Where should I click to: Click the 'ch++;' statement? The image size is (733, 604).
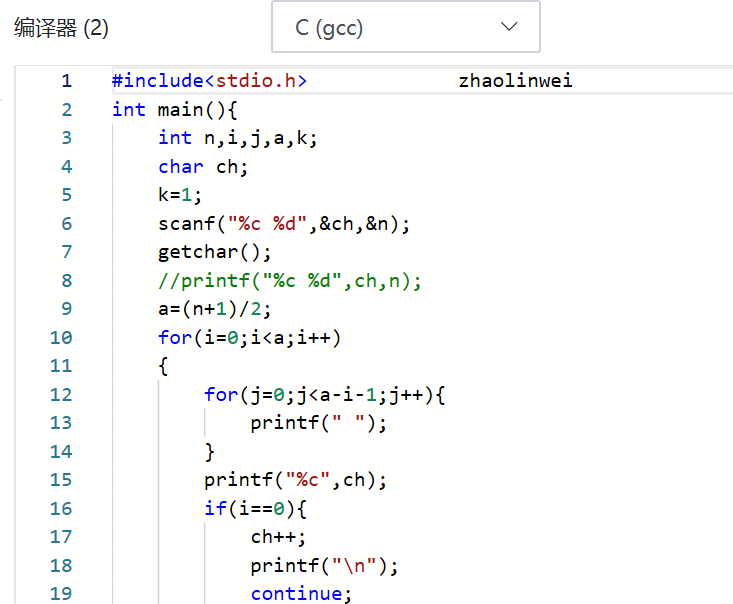278,538
